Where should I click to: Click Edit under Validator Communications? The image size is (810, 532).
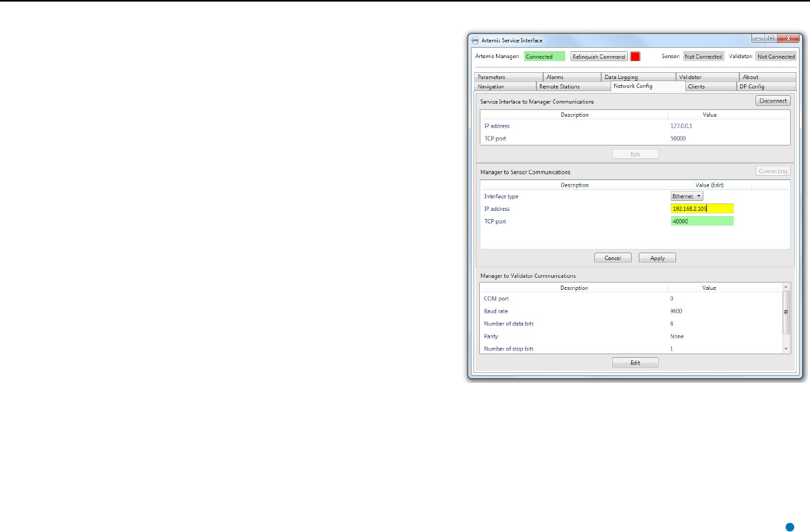click(635, 363)
